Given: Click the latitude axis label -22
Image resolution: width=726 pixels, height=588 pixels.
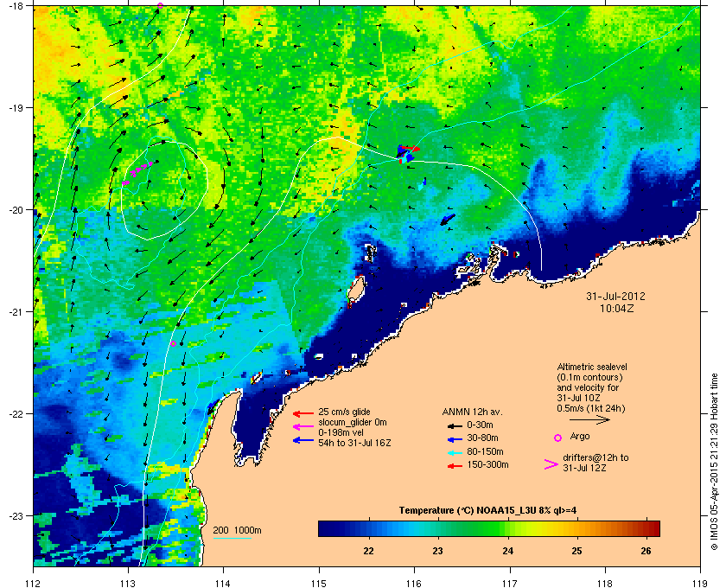Looking at the screenshot, I should point(16,413).
